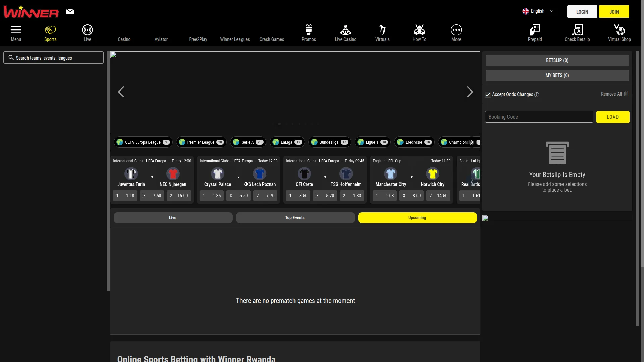Click the active banner carousel dot
Viewport: 644px width, 362px height.
(279, 124)
